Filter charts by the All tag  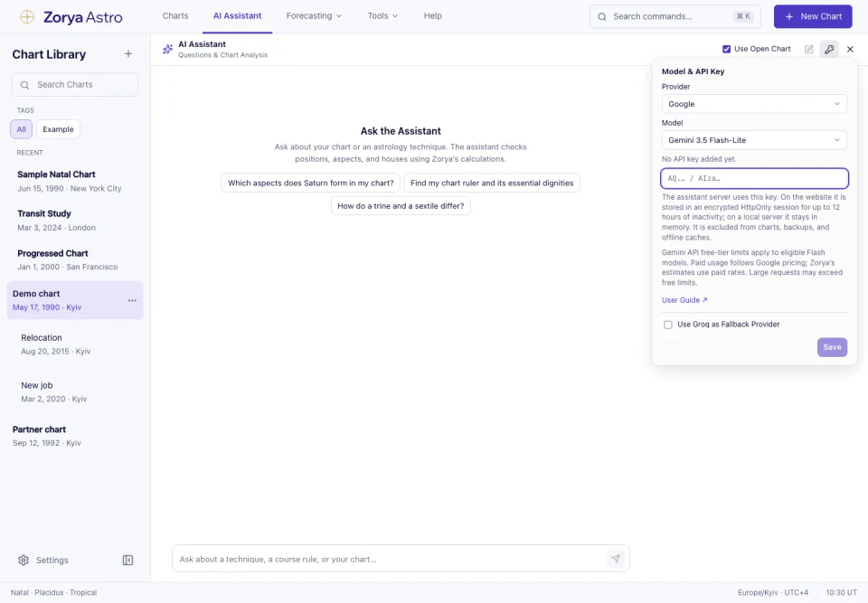coord(21,129)
